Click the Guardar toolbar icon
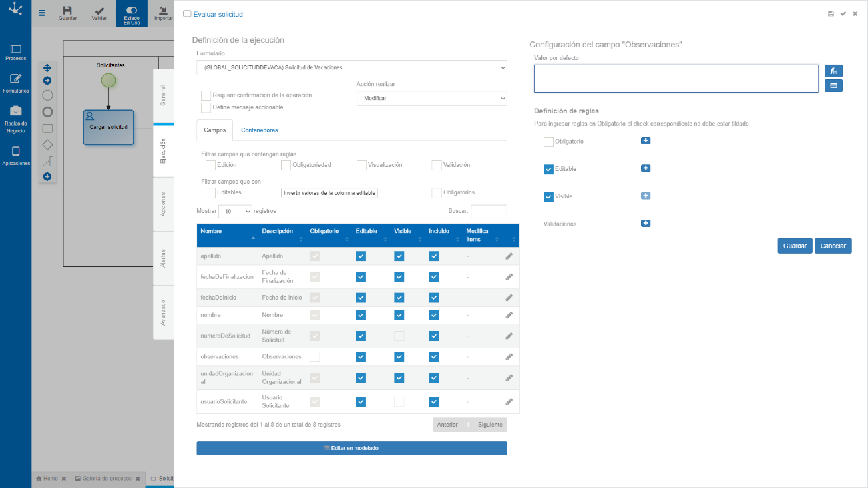 coord(67,13)
